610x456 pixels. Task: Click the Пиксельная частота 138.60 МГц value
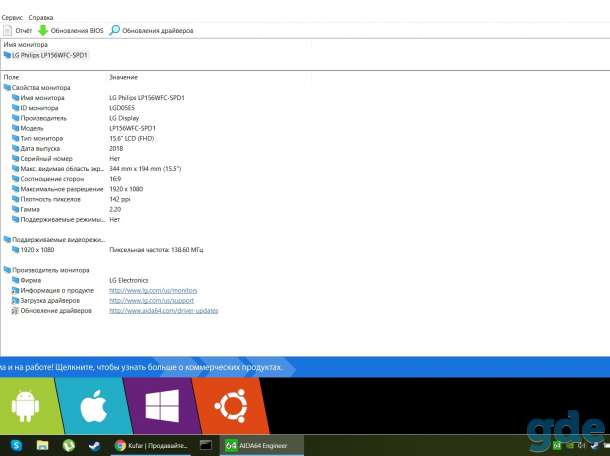click(x=156, y=249)
